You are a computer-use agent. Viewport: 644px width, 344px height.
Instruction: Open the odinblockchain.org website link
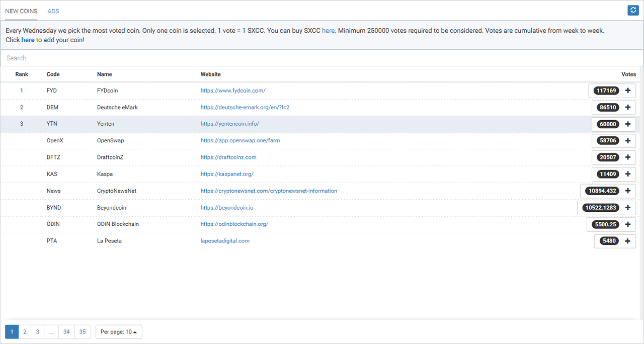click(x=234, y=224)
